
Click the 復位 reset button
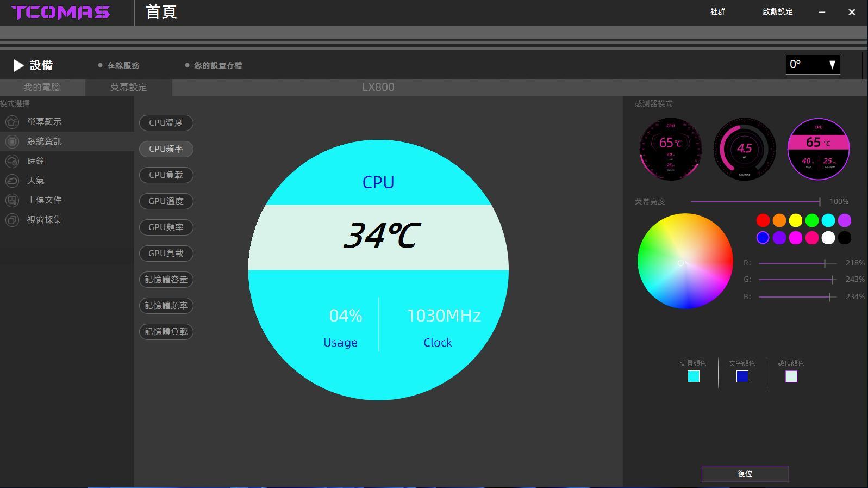[x=745, y=474]
